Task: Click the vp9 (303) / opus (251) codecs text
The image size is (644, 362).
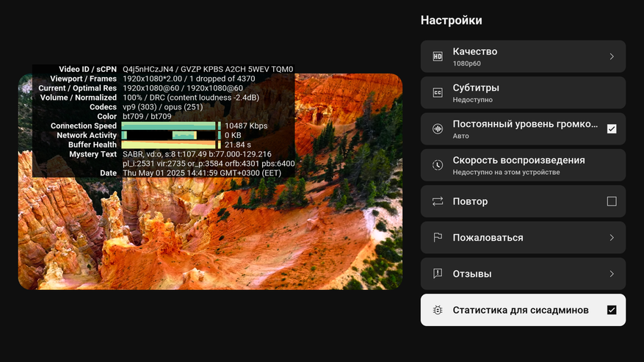Action: (162, 106)
